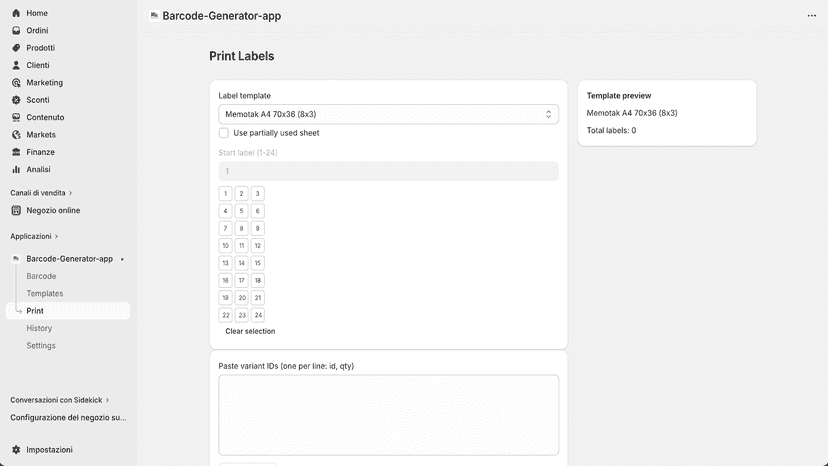Click the pin dot beside Barcode-Generator-app

coord(122,259)
